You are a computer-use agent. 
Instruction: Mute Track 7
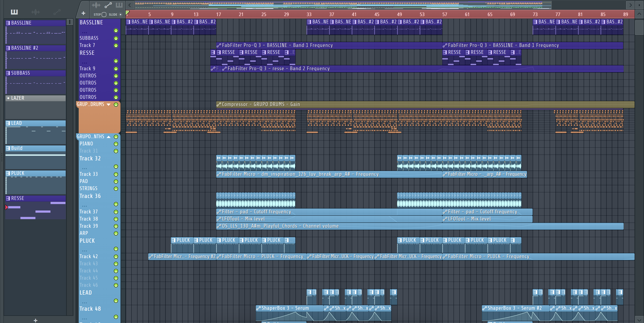[116, 45]
